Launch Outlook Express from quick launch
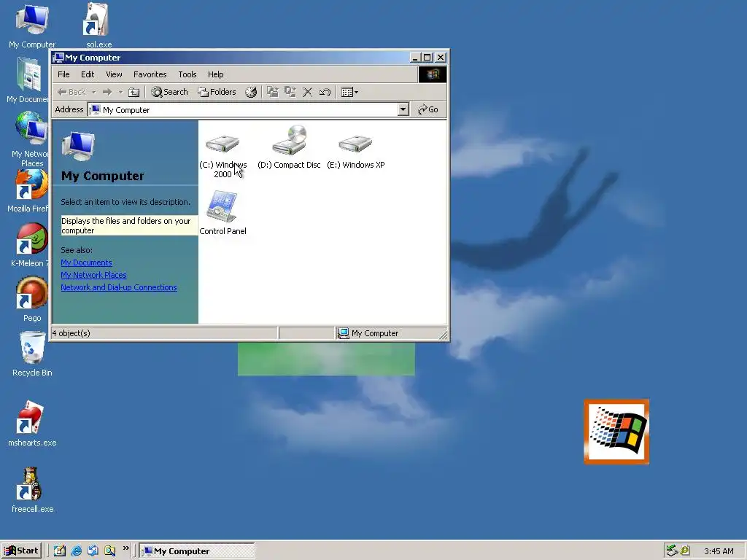Image resolution: width=747 pixels, height=560 pixels. tap(93, 551)
